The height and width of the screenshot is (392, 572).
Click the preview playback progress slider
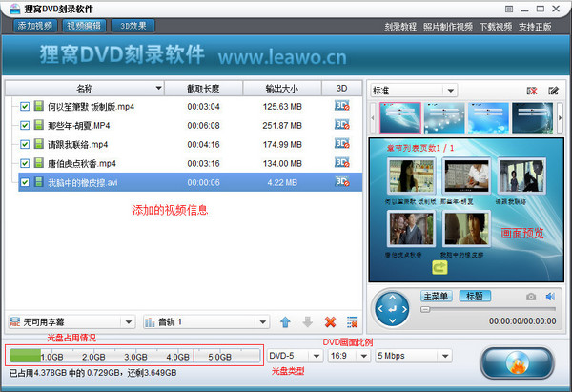(x=488, y=310)
